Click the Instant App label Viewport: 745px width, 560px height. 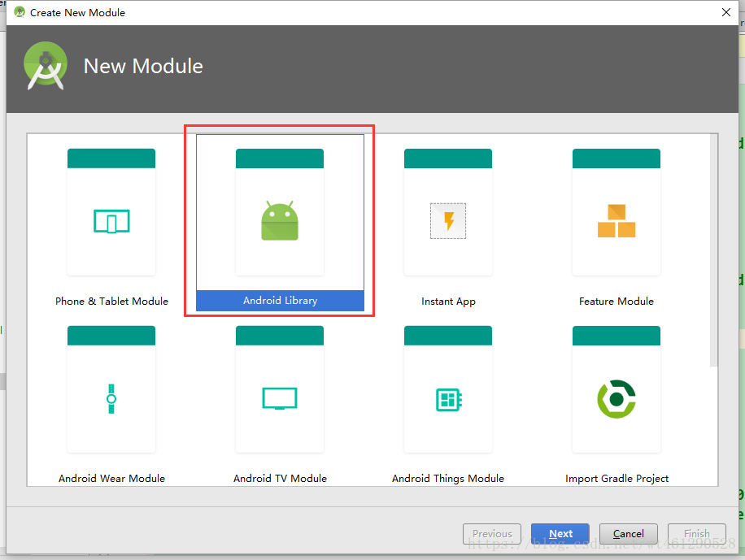pos(448,302)
